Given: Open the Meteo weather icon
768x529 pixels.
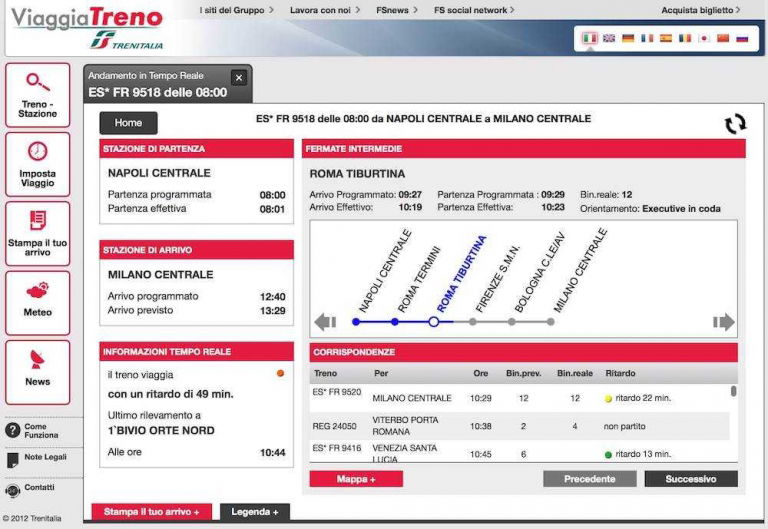Looking at the screenshot, I should click(x=38, y=303).
